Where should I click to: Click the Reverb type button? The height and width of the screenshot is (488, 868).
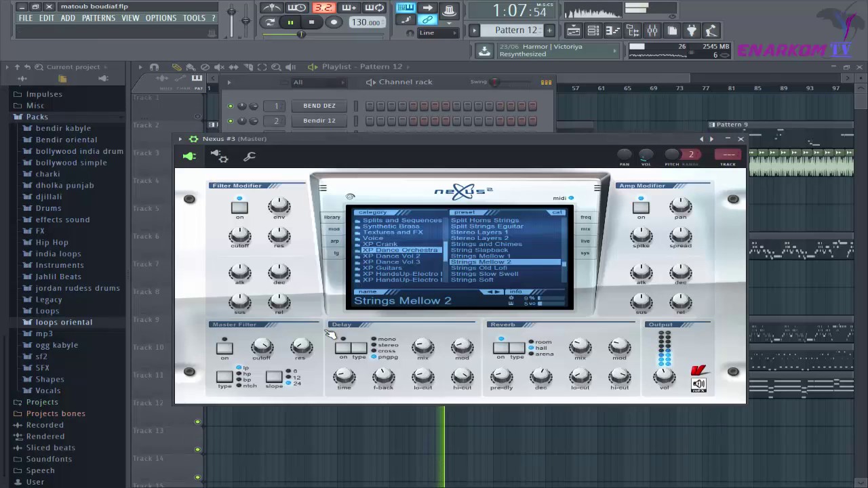[x=517, y=348]
